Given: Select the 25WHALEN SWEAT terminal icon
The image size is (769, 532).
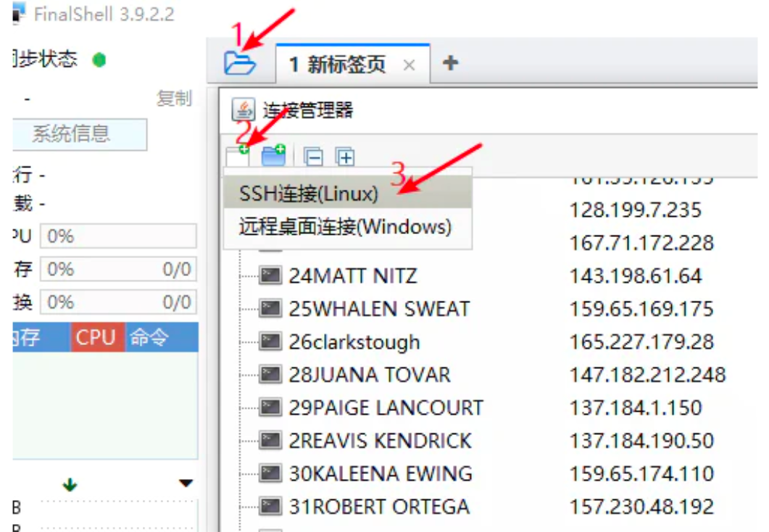Looking at the screenshot, I should 270,309.
